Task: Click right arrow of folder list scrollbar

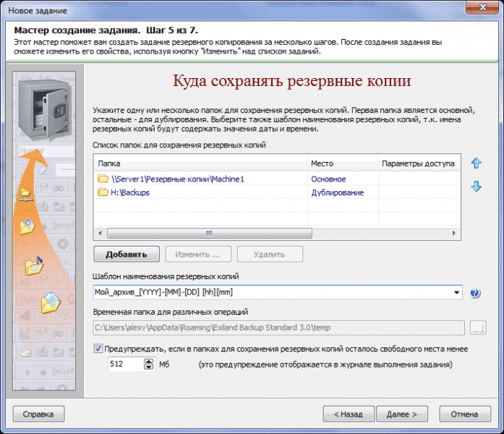Action: coord(454,233)
